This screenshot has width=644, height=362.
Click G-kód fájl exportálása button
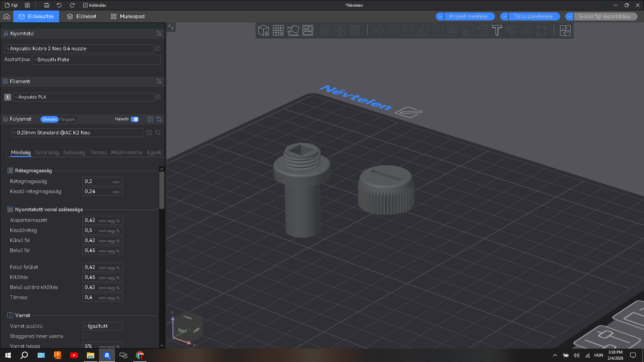point(605,16)
